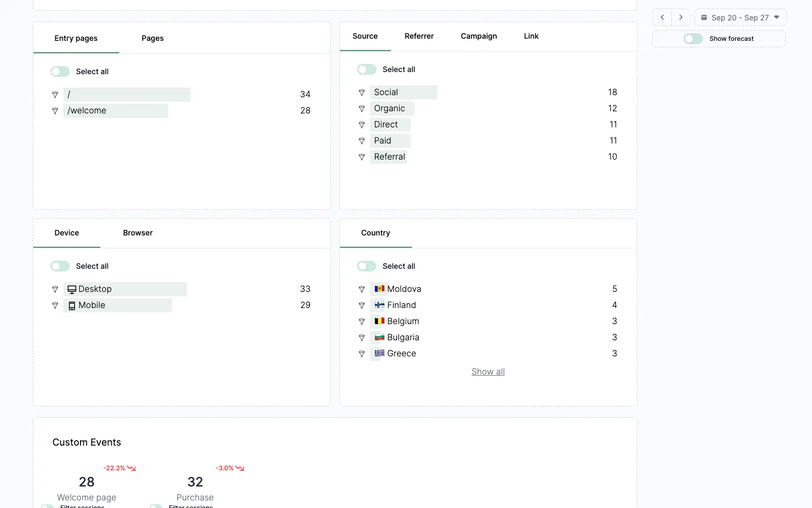
Task: Click the Belgium country name
Action: [403, 321]
